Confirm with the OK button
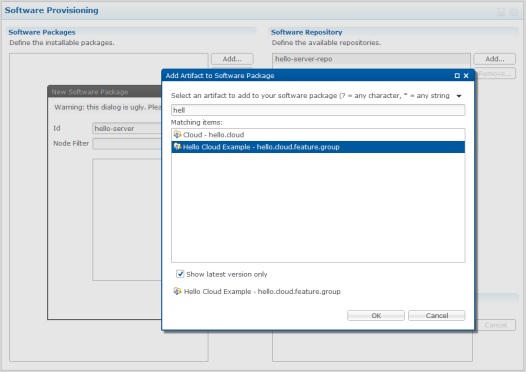526x372 pixels. 376,315
